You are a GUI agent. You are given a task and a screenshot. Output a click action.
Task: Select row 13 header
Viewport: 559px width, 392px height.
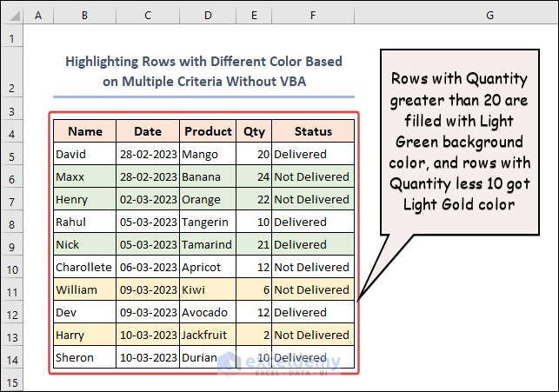click(12, 335)
